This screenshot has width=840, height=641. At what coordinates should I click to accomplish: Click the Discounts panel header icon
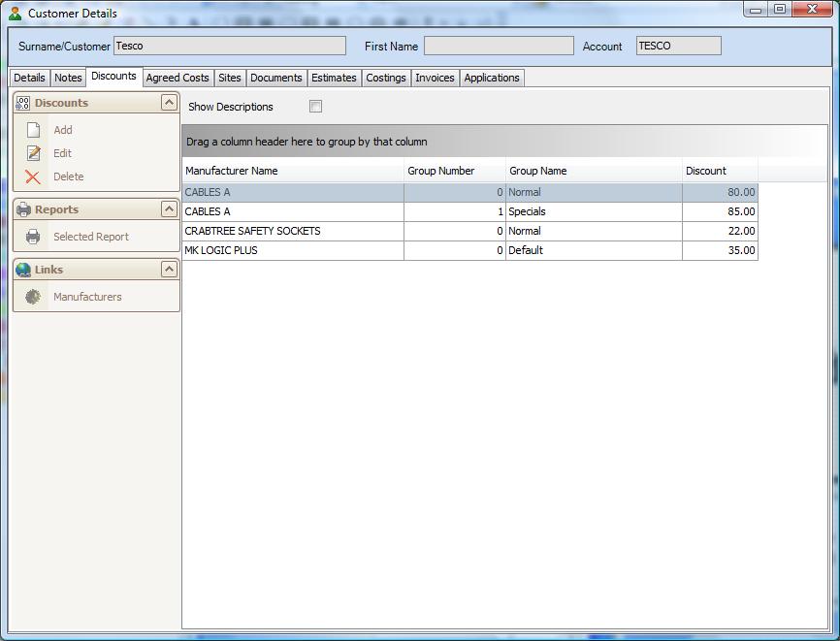pyautogui.click(x=23, y=103)
